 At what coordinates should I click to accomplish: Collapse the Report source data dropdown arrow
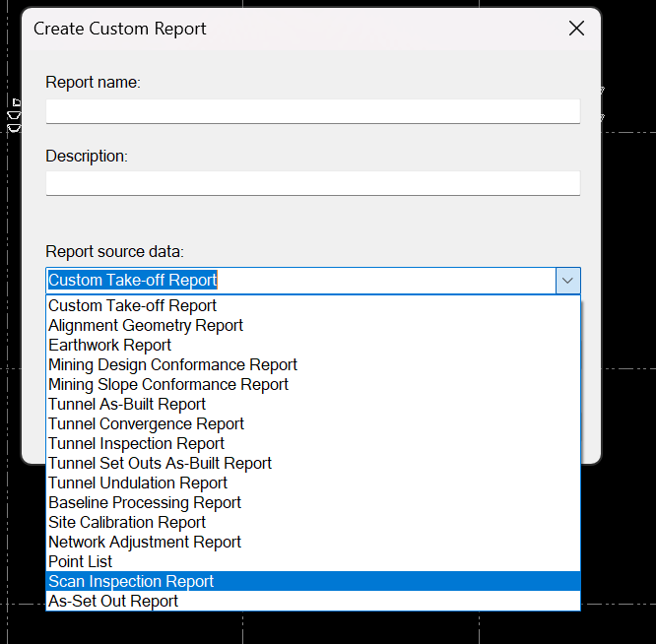568,281
